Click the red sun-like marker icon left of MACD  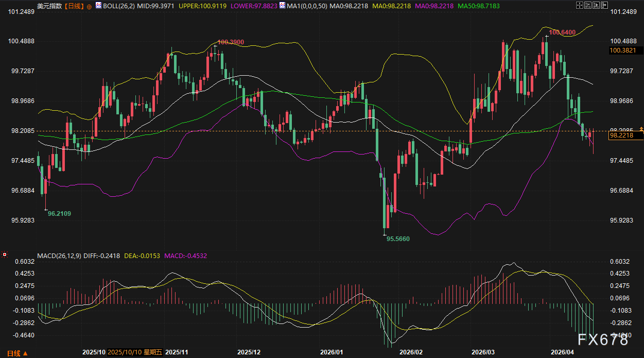tap(5, 254)
